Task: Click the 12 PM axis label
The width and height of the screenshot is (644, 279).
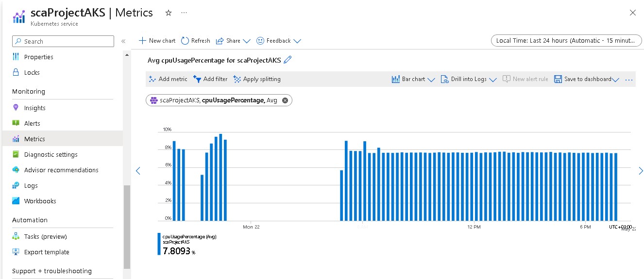Action: pyautogui.click(x=474, y=227)
